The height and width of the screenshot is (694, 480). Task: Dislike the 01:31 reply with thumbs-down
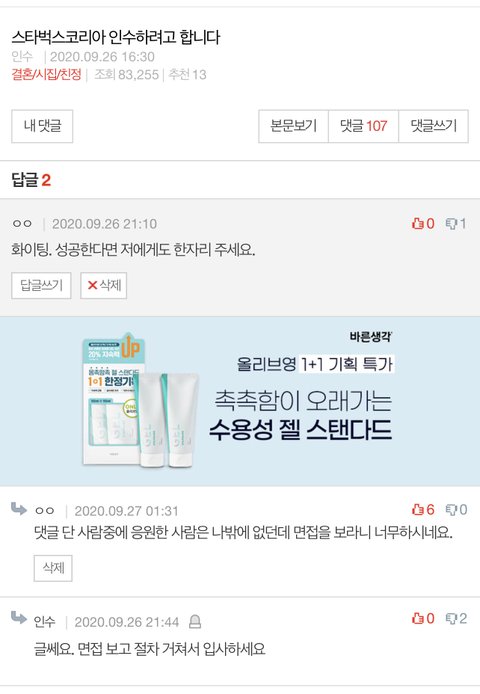pos(451,510)
